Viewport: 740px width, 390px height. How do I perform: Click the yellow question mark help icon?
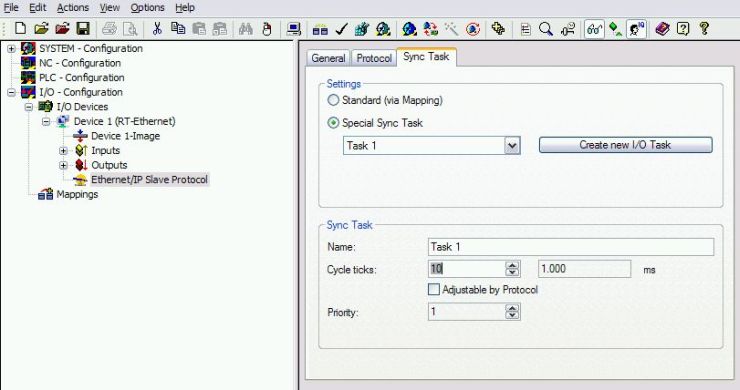704,29
